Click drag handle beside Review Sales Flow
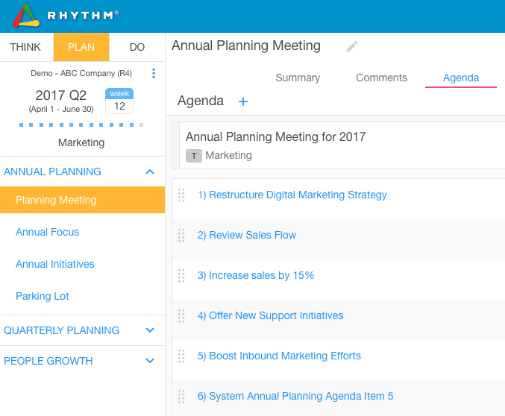505x416 pixels. pyautogui.click(x=181, y=235)
